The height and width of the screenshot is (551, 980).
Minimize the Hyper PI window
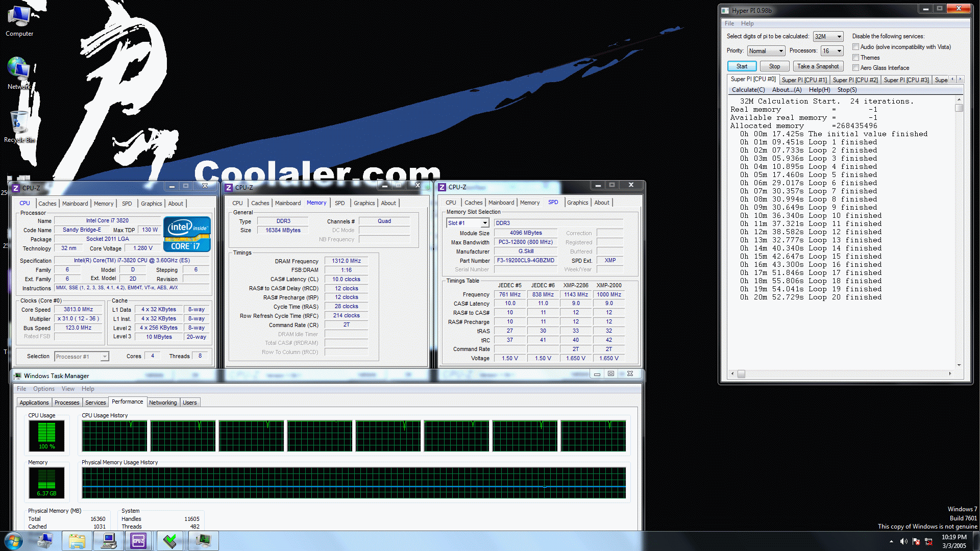click(925, 9)
